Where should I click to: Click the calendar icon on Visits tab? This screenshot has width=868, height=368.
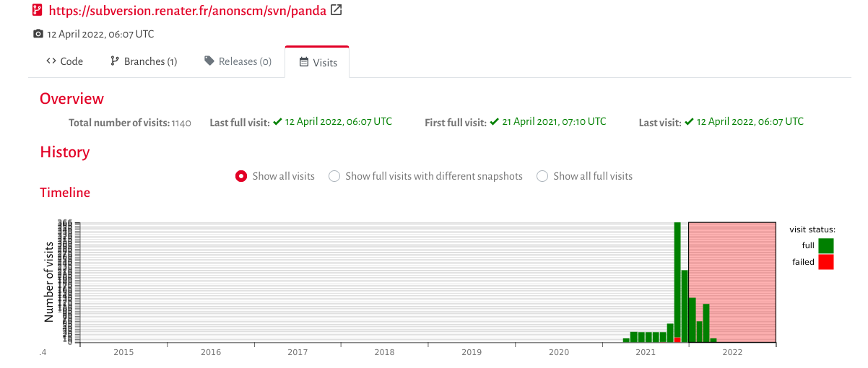(x=304, y=62)
